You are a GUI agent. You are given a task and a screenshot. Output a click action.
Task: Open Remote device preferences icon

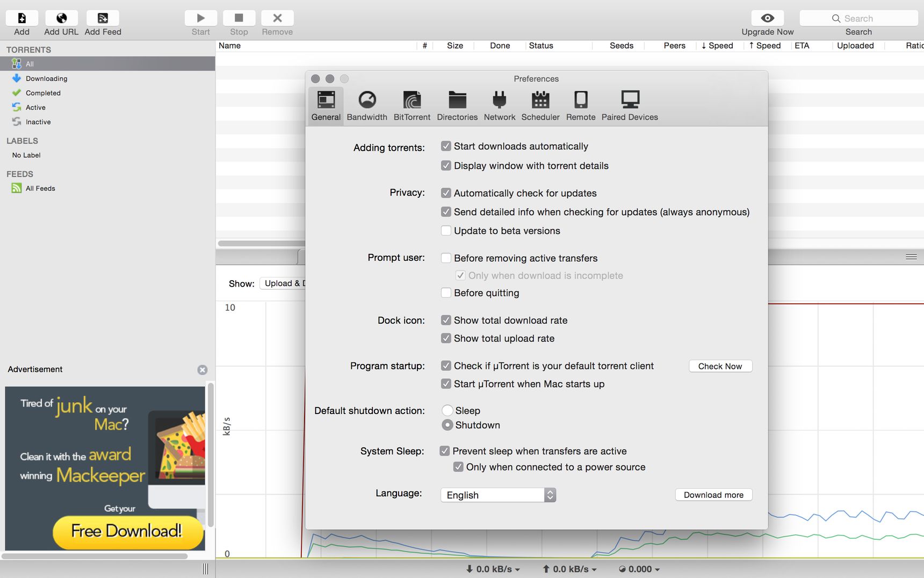point(581,106)
